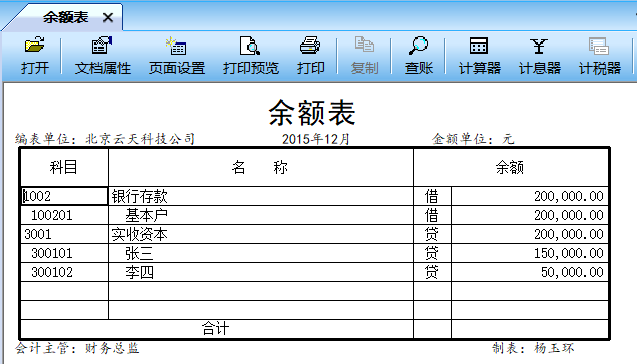The height and width of the screenshot is (364, 637).
Task: Click 贷 direction in 张三 row
Action: (432, 253)
